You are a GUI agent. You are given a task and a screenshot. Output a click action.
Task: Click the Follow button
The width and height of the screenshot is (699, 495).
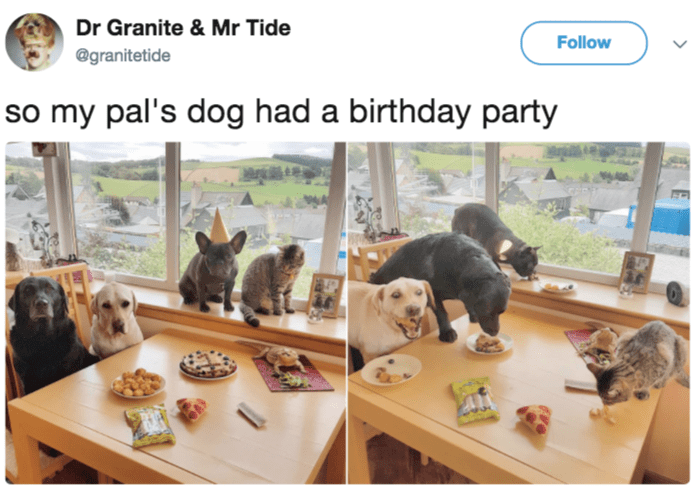(584, 43)
